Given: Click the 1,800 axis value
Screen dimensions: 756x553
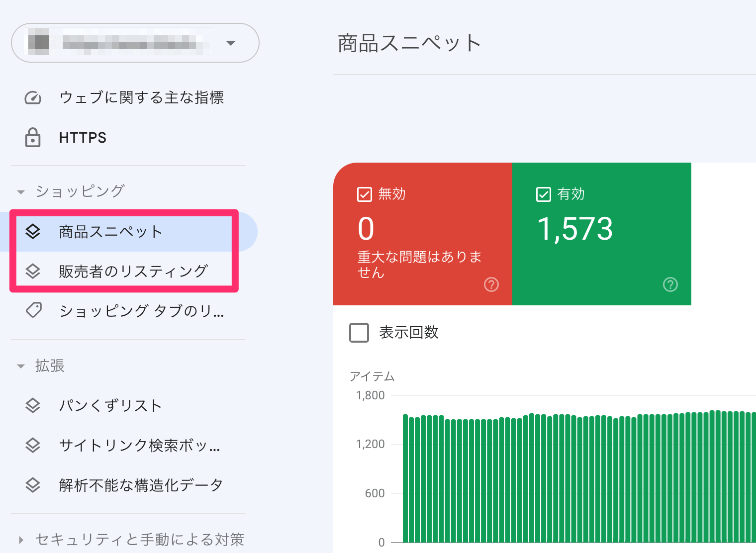Looking at the screenshot, I should (x=371, y=395).
